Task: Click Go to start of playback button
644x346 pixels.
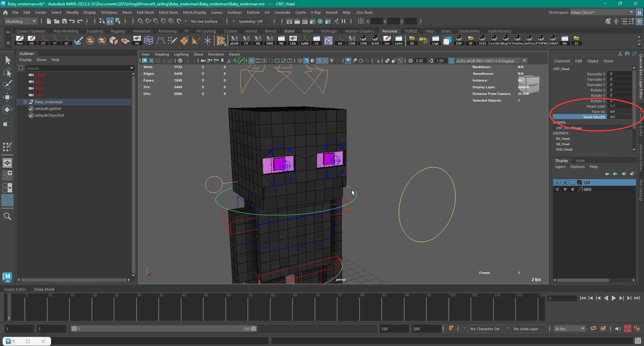Action: pyautogui.click(x=583, y=298)
